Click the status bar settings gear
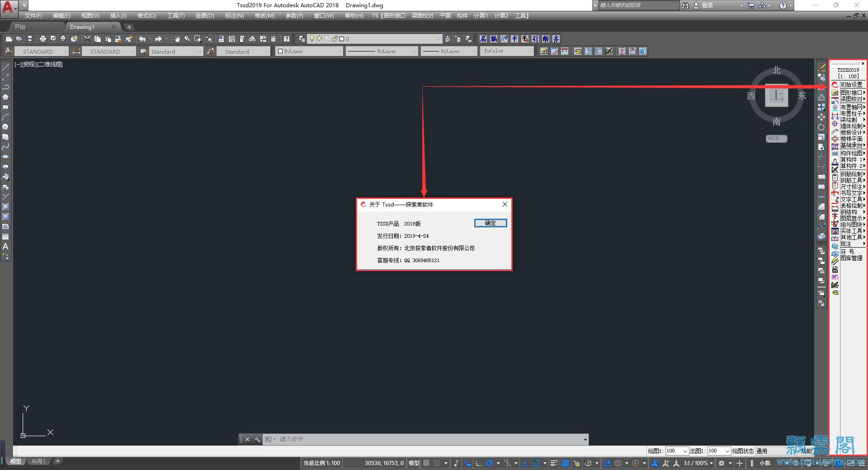 (722, 463)
